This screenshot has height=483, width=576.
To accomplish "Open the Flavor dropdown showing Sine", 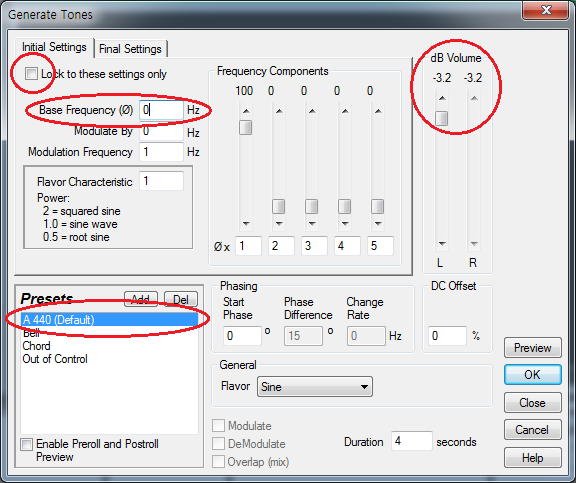I will coord(315,386).
